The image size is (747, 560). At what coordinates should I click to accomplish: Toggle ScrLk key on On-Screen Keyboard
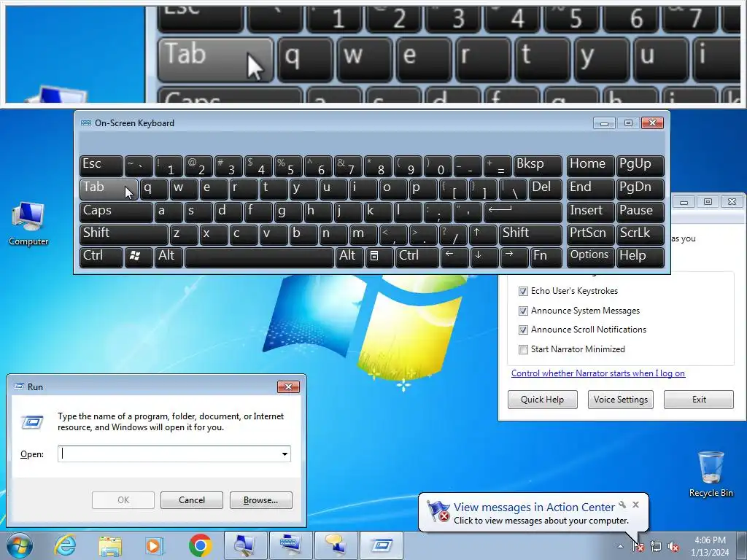click(x=640, y=235)
